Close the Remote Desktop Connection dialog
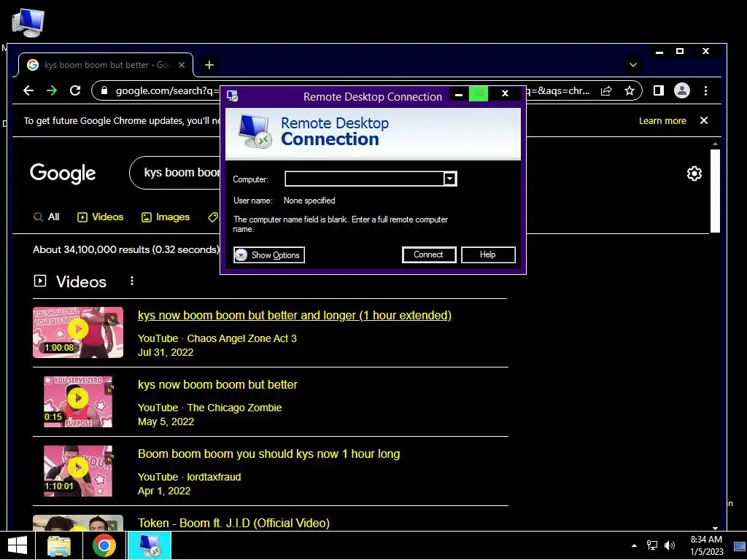Screen dimensions: 747x560 click(506, 94)
